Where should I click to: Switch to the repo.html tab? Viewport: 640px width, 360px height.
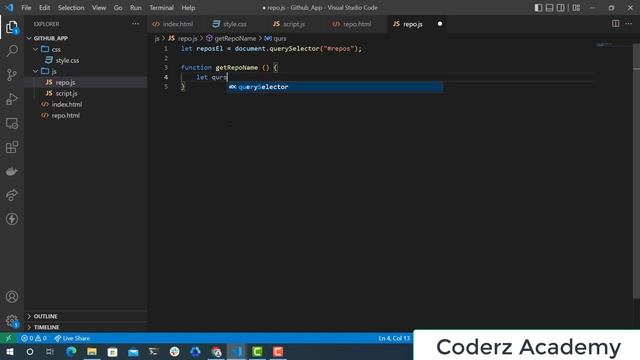pos(357,24)
